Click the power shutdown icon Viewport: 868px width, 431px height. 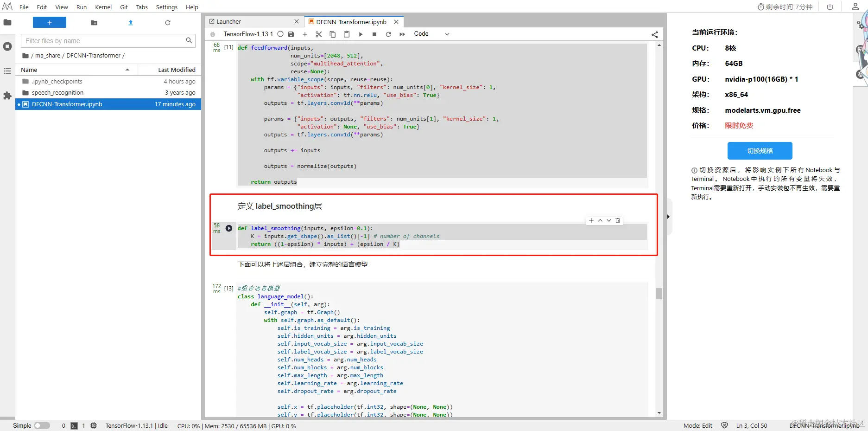(830, 7)
